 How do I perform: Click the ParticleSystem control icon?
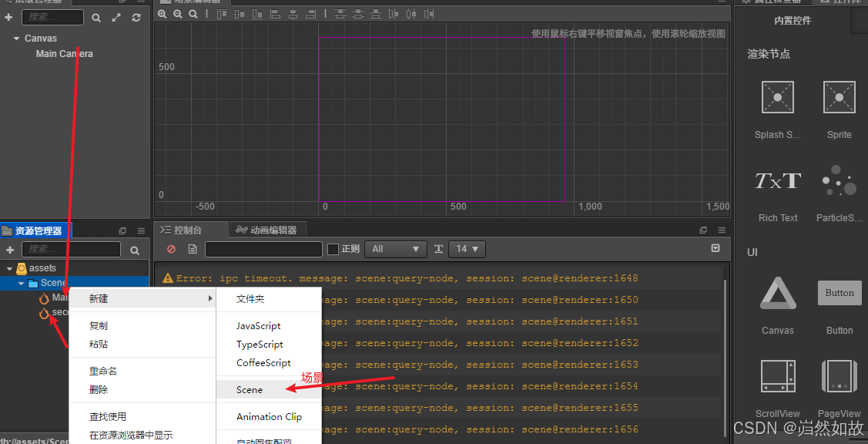pos(840,180)
